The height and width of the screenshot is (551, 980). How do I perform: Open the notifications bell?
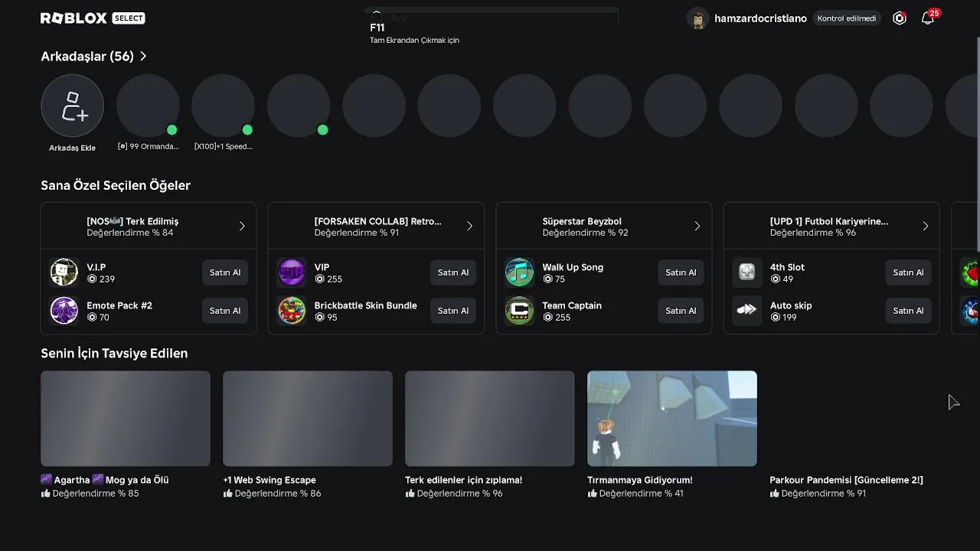[x=927, y=18]
